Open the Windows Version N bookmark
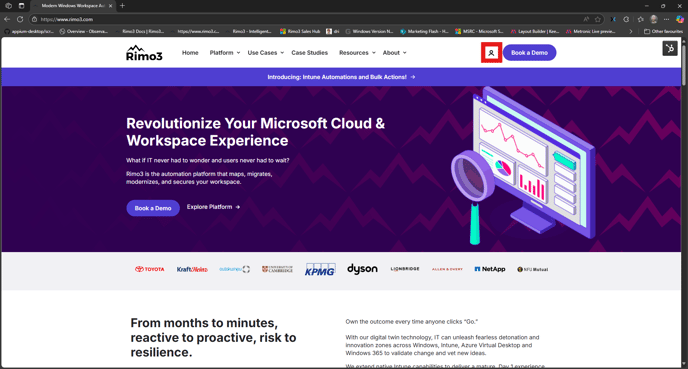688x369 pixels. (369, 32)
